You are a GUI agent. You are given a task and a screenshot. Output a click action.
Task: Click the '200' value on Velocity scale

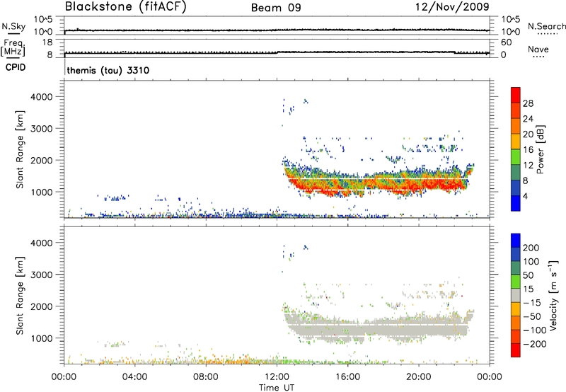pyautogui.click(x=531, y=248)
